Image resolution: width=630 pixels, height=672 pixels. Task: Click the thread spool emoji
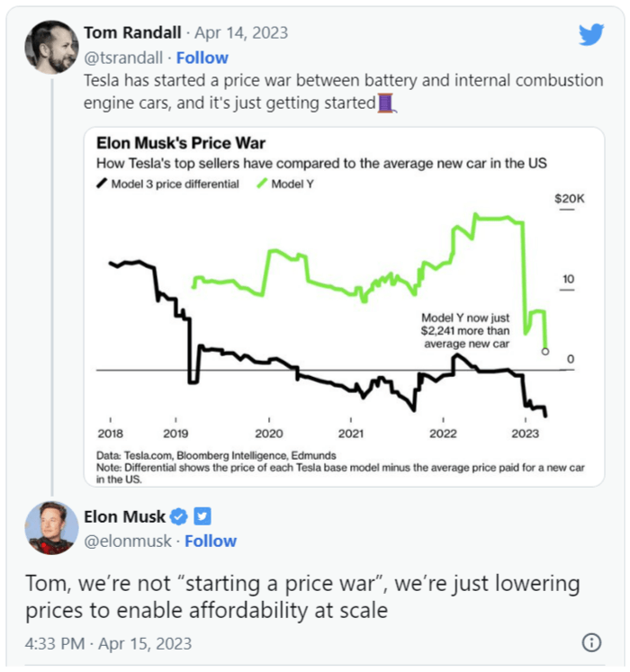point(385,103)
